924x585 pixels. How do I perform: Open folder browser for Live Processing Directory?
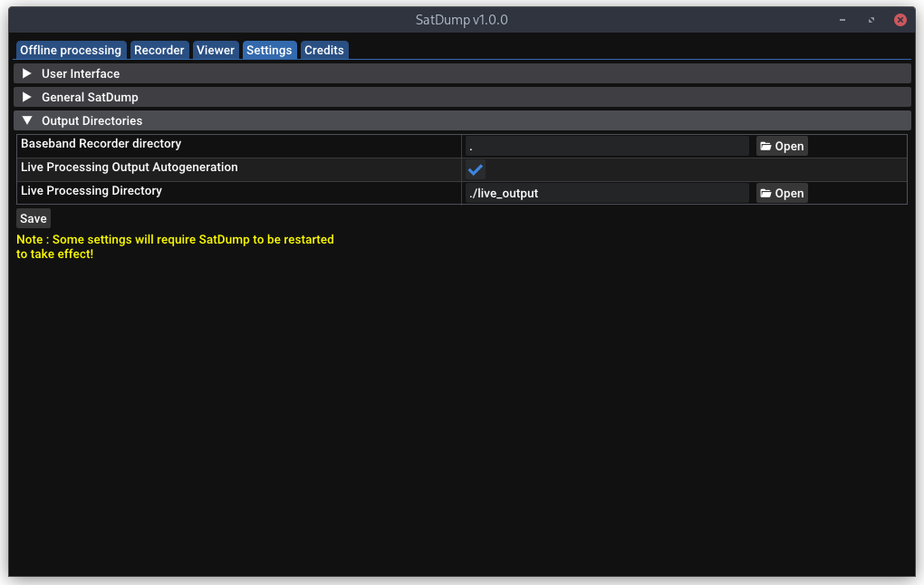click(x=782, y=193)
